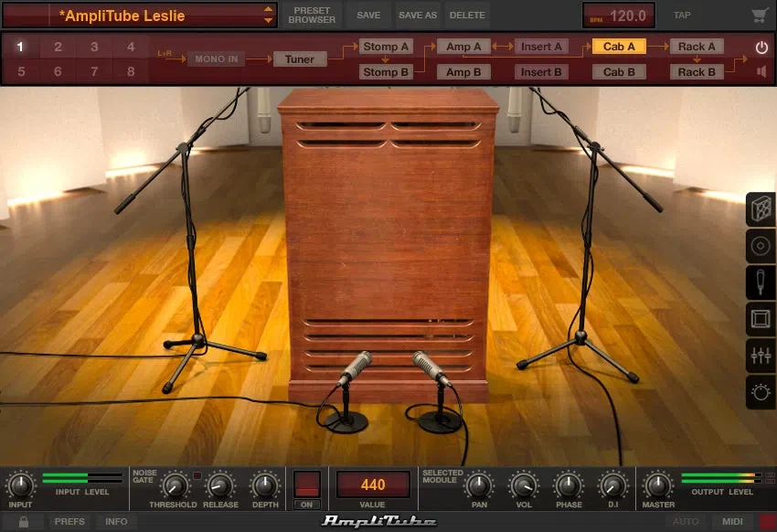Click the D.I knob
This screenshot has width=777, height=532.
[613, 485]
